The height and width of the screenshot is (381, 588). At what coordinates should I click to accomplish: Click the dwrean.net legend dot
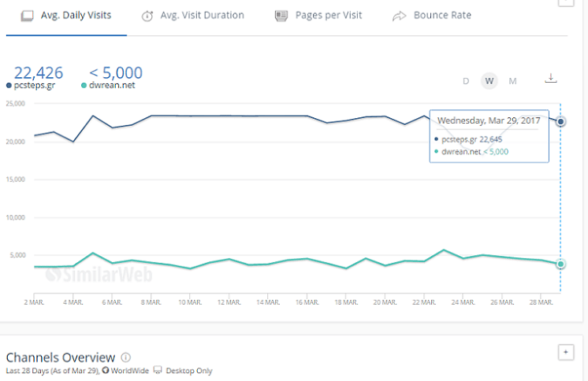(84, 86)
